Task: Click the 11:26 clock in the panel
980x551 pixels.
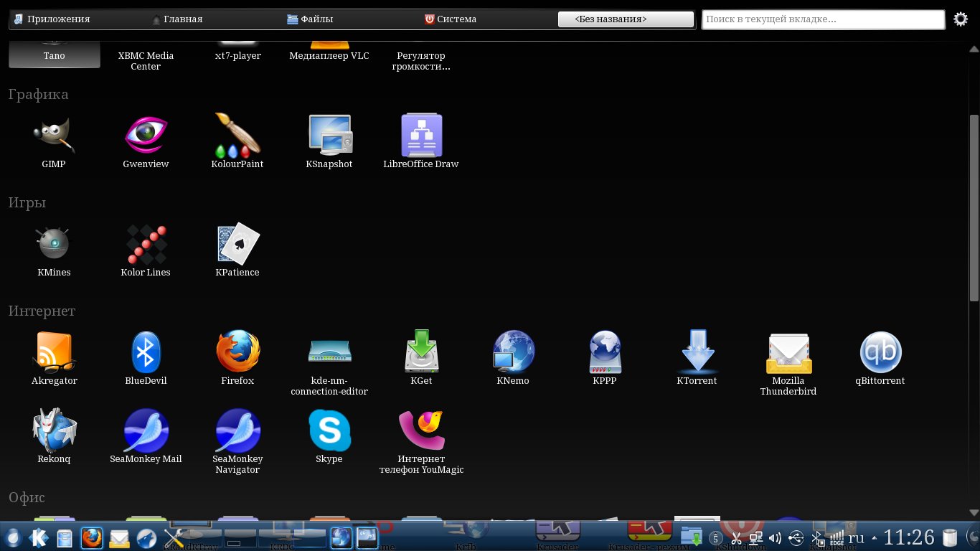Action: point(909,537)
